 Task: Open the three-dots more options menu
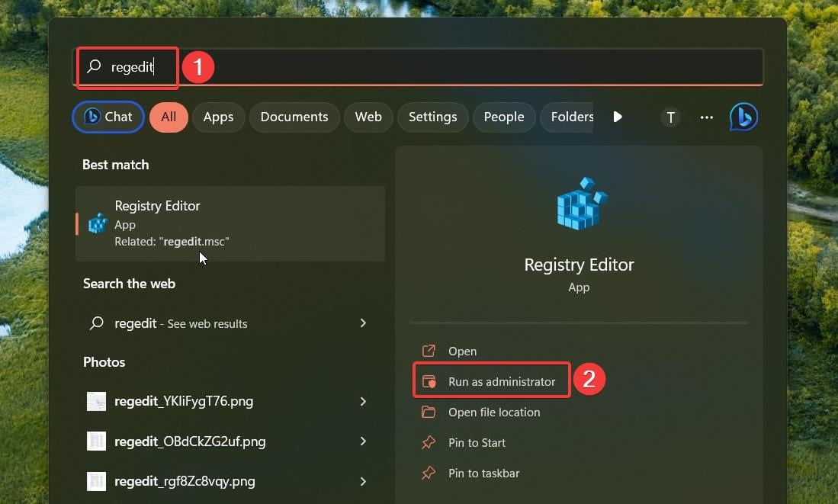707,117
